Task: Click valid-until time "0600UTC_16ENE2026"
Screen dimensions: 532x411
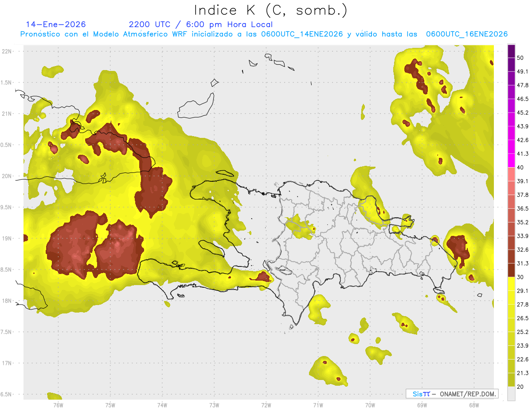Action: 467,34
